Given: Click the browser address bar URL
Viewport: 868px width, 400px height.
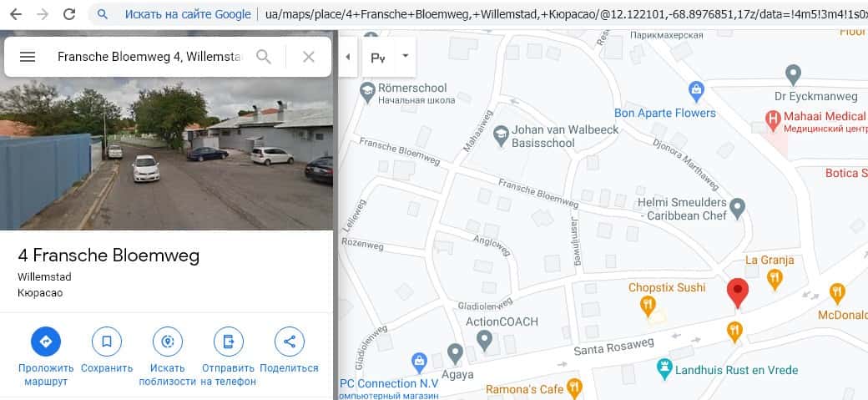Looking at the screenshot, I should [x=566, y=14].
